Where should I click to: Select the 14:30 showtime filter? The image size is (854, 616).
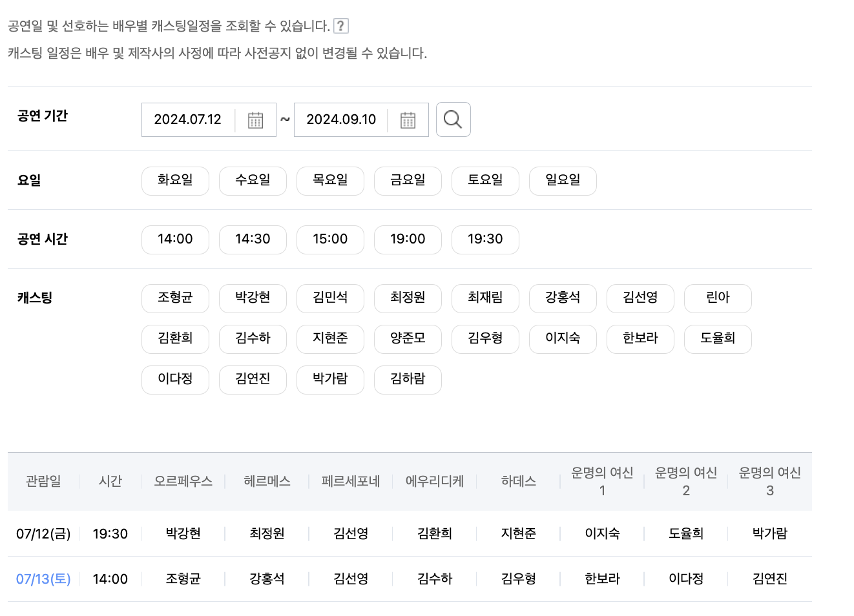pyautogui.click(x=253, y=240)
